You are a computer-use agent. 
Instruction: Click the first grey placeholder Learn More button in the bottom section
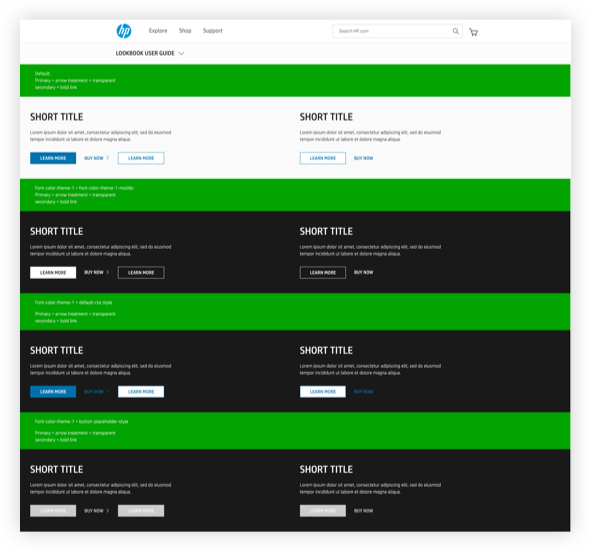(53, 511)
